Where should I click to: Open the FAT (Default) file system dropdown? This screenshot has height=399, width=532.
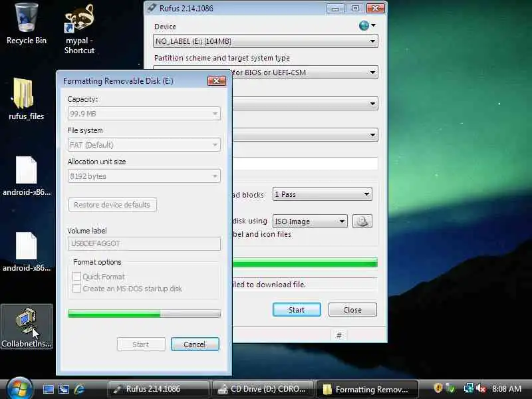[x=144, y=145]
